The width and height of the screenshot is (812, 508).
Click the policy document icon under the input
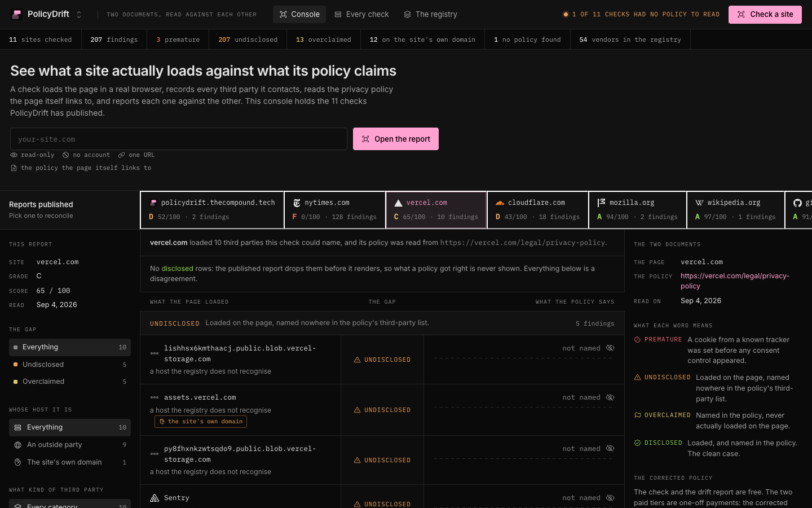click(14, 168)
